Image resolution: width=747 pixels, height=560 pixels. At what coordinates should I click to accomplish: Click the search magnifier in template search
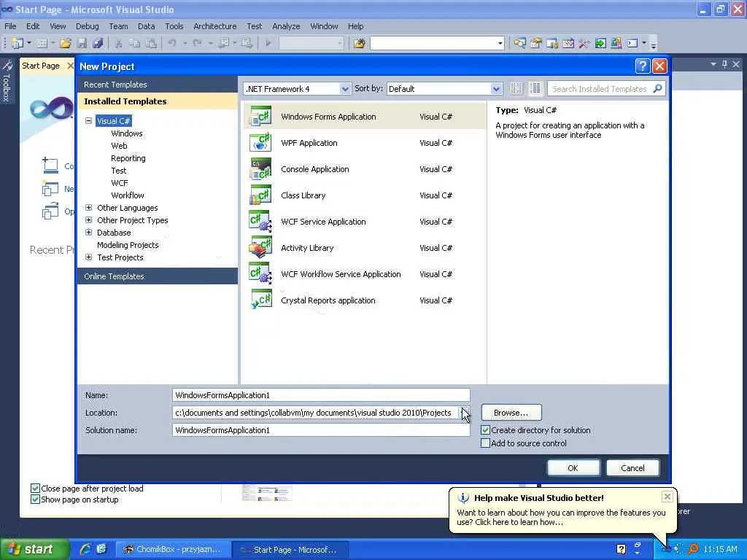coord(657,88)
